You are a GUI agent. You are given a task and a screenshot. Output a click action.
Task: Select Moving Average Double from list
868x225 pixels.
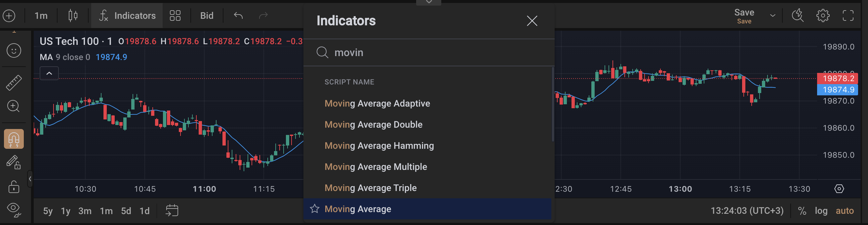pyautogui.click(x=374, y=124)
